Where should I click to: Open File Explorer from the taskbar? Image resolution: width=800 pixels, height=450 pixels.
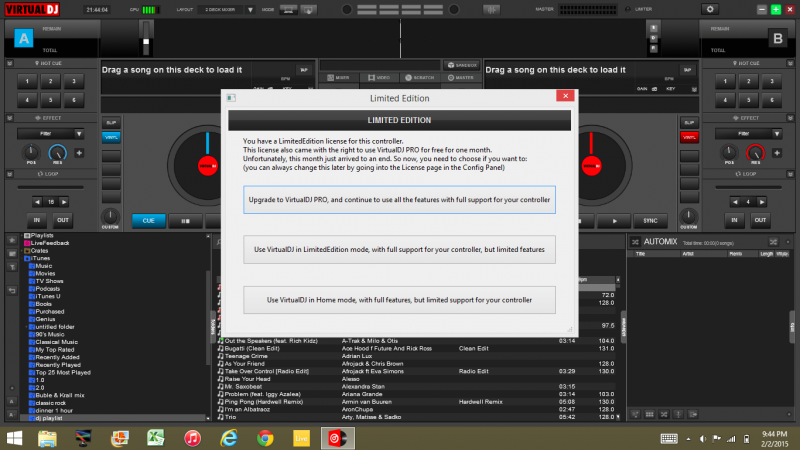[47, 438]
